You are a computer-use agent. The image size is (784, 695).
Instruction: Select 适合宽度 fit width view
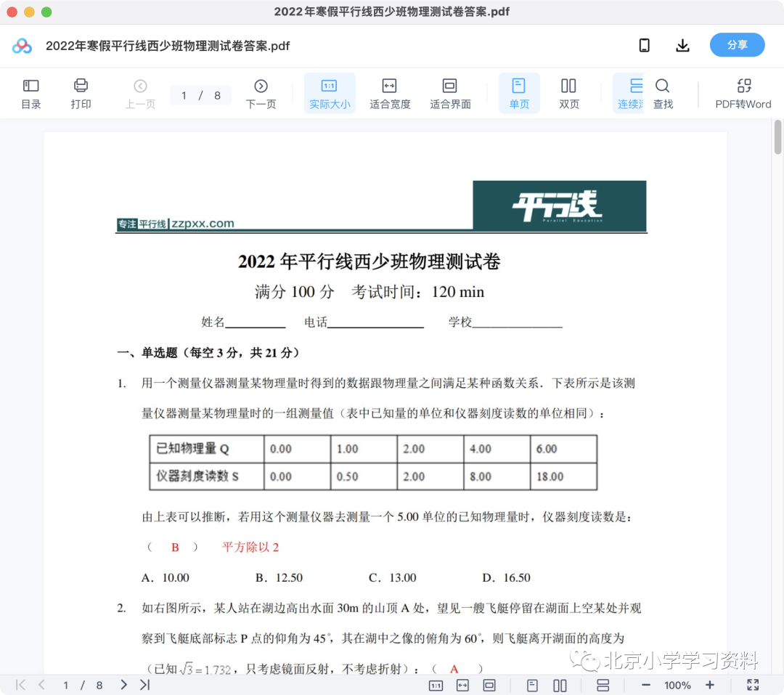click(x=390, y=94)
